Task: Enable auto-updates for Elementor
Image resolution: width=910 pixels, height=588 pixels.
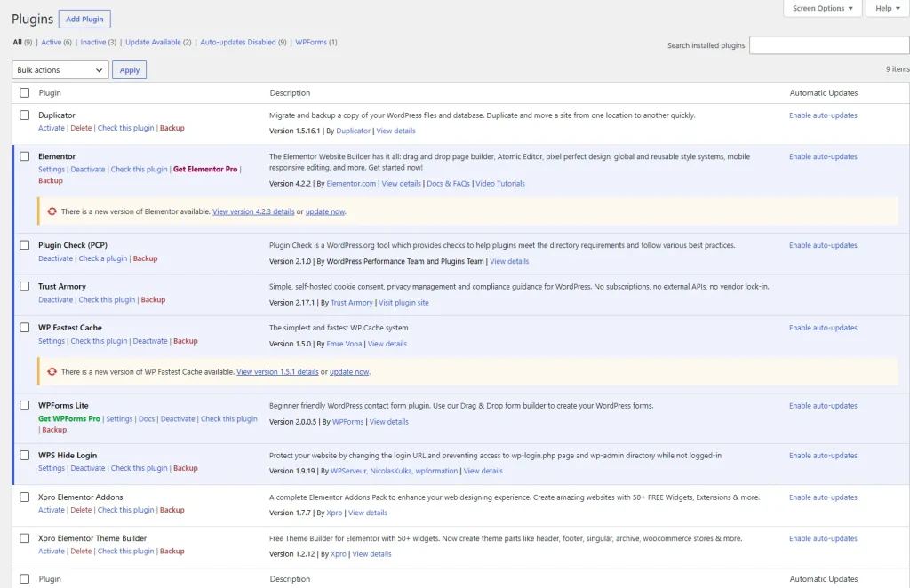Action: [823, 156]
